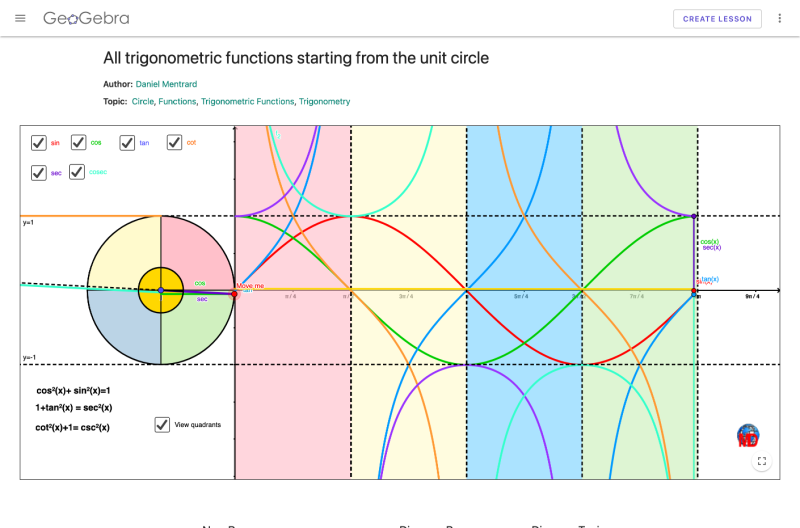
Task: Open the three-dot more options menu
Action: point(780,19)
